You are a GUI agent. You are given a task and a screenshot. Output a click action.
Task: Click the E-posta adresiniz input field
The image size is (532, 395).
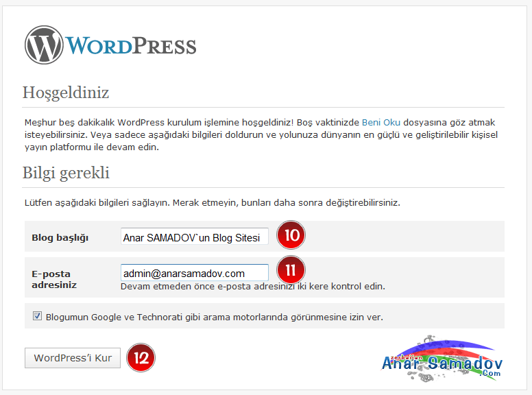(195, 272)
